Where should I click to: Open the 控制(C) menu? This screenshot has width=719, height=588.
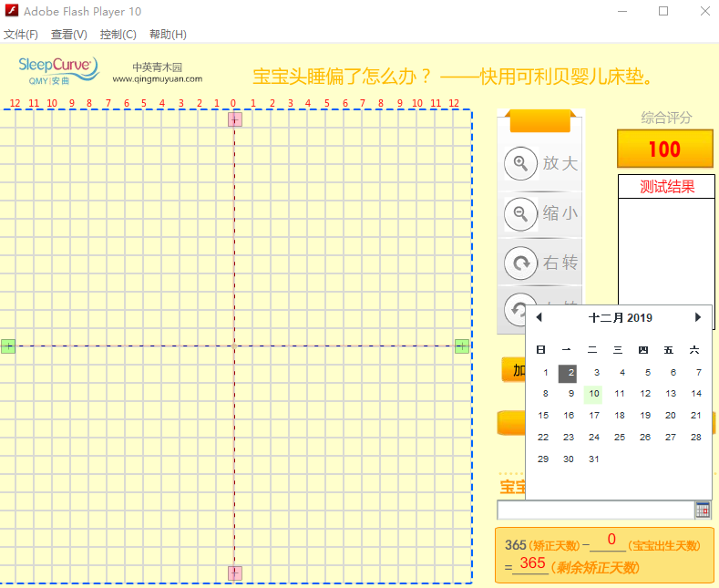point(118,35)
